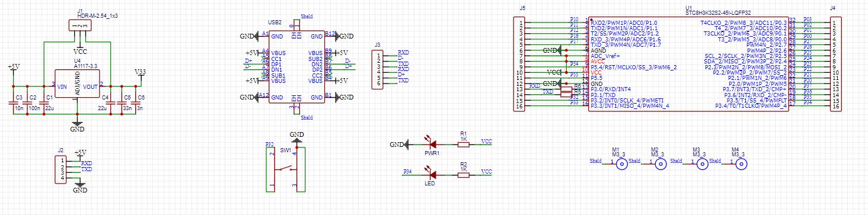Click U1 pin T4CLKO_2/PWM8_3/ADC11/P0.3 text

tap(743, 23)
